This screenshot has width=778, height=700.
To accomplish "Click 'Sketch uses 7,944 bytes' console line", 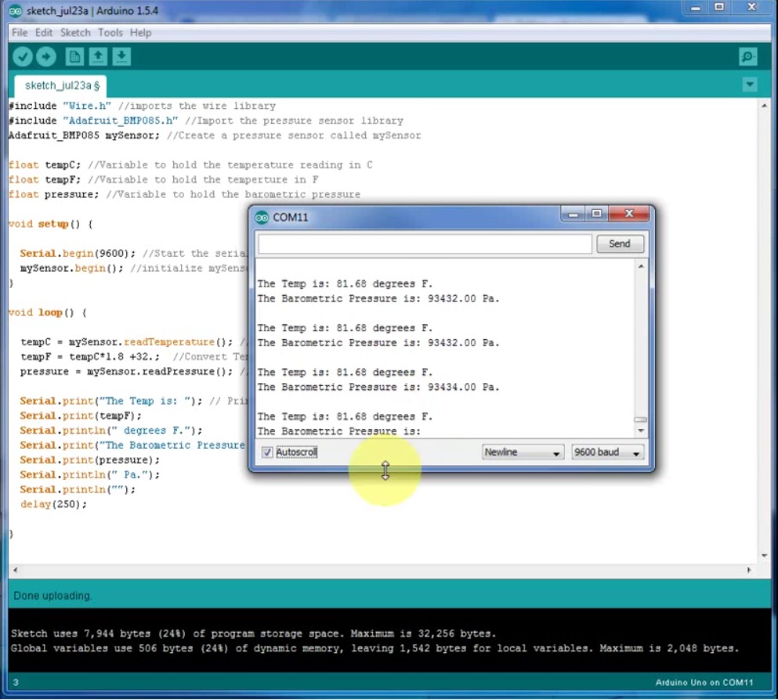I will tap(253, 633).
